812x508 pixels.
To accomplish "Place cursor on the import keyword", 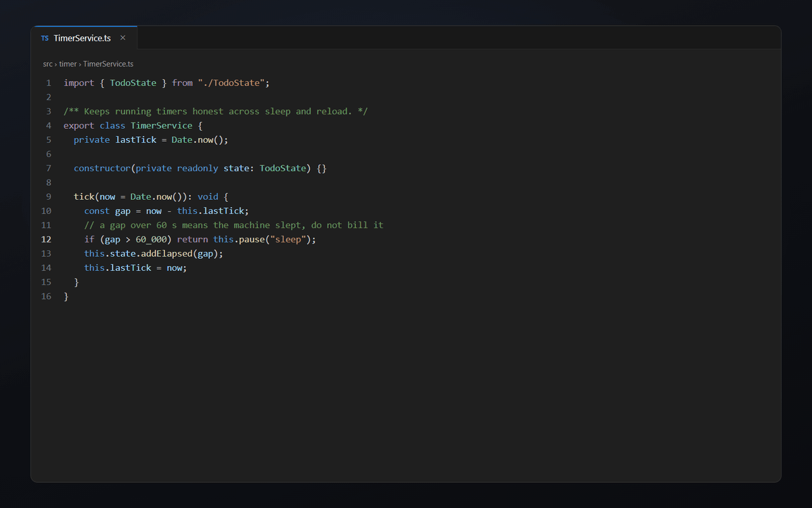I will click(x=79, y=83).
